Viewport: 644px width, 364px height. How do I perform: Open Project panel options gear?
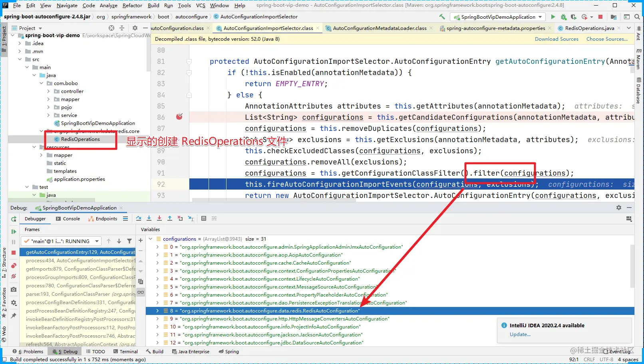[x=135, y=28]
